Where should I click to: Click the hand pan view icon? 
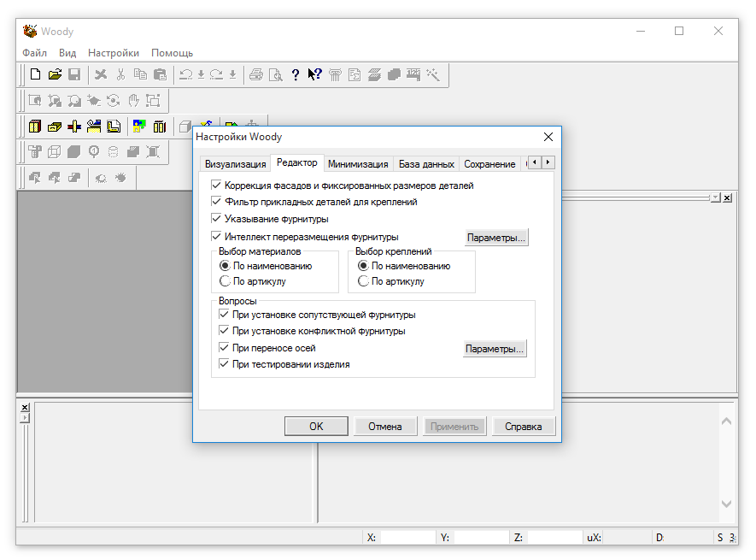click(x=133, y=100)
